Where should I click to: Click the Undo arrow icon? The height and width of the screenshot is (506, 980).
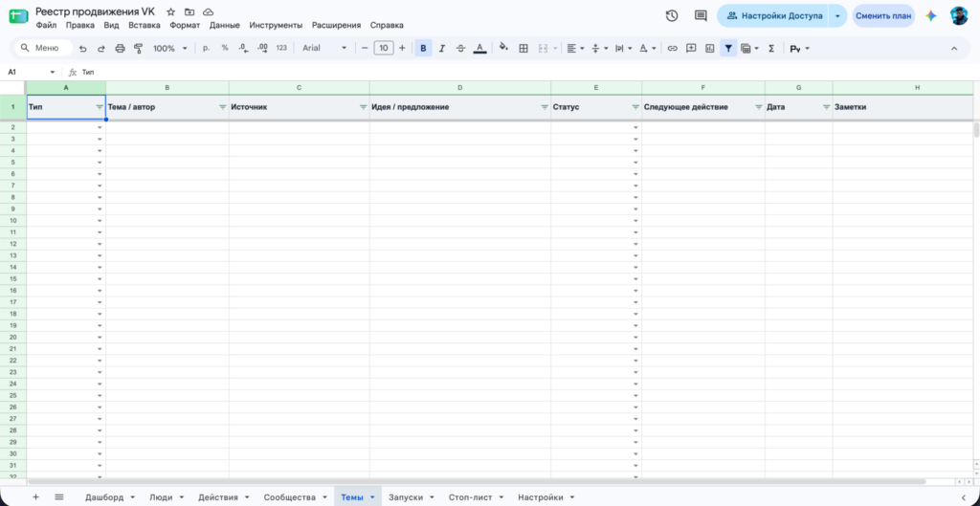(83, 48)
